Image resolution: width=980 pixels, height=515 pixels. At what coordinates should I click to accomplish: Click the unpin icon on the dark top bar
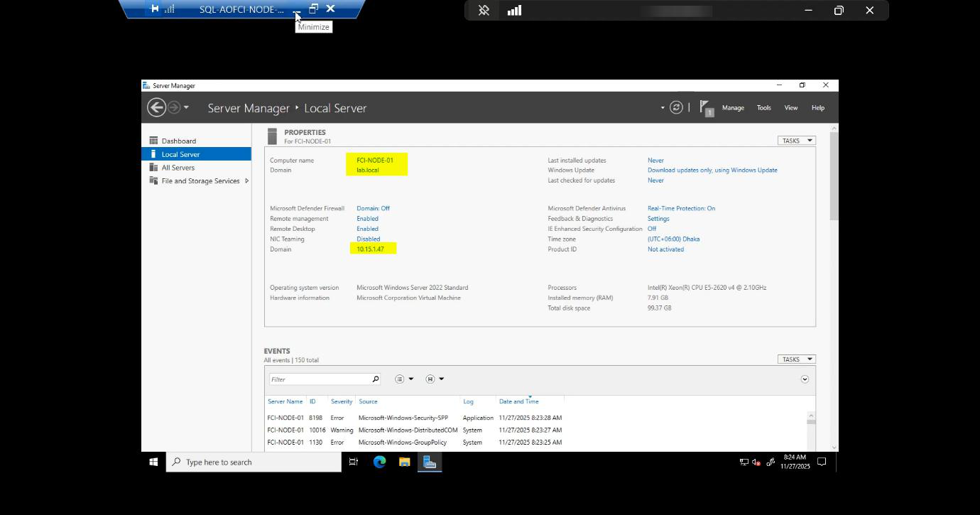(x=484, y=11)
